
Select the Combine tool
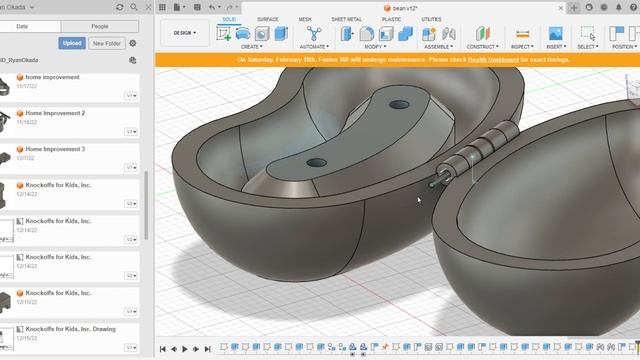tap(405, 33)
